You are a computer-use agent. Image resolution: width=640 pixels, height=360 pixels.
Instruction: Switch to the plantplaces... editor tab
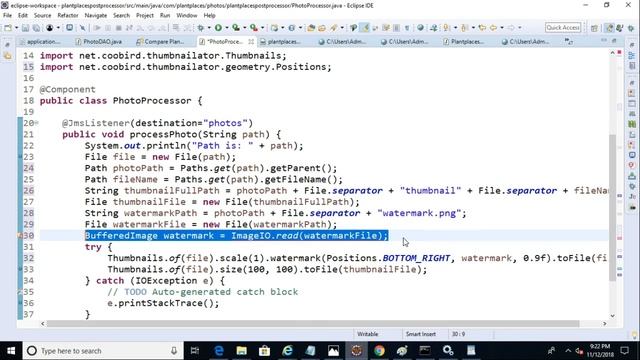pos(280,42)
